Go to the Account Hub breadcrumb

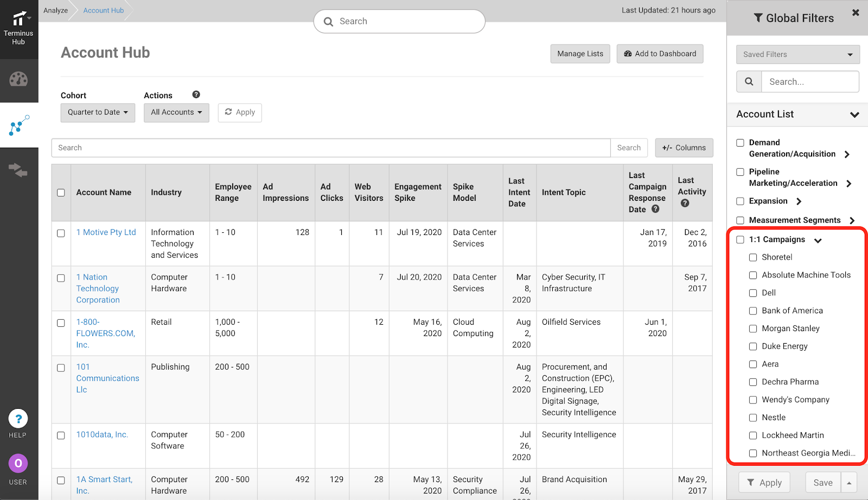coord(104,10)
